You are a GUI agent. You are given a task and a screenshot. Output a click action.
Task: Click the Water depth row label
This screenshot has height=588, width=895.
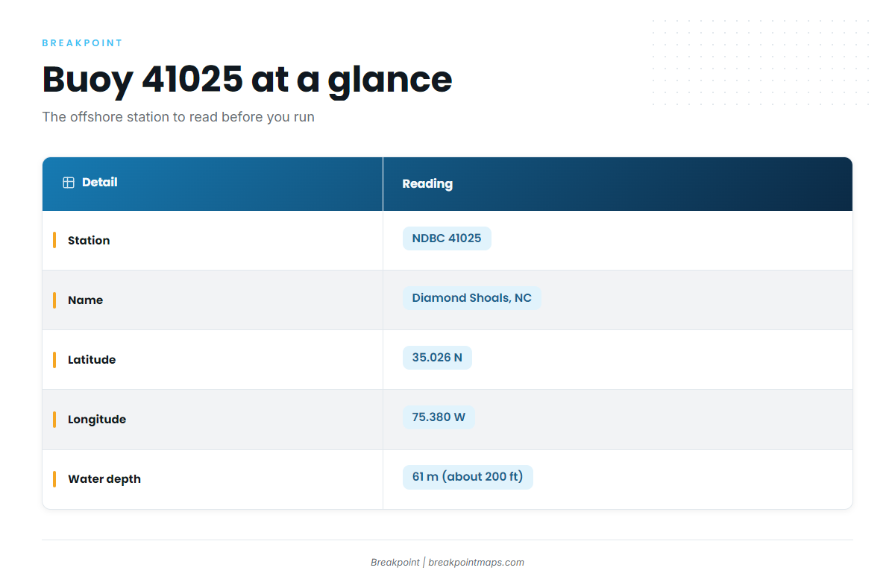pyautogui.click(x=104, y=479)
